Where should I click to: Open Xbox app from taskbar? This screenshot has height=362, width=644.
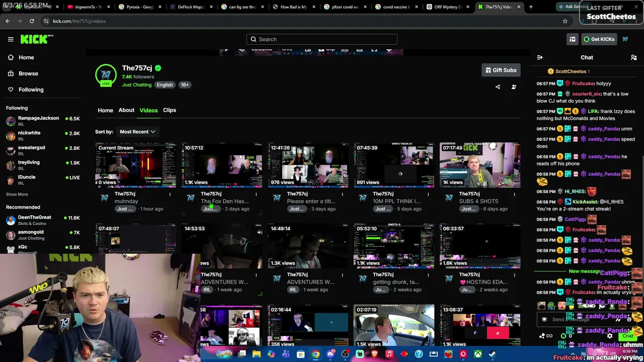coord(478,354)
